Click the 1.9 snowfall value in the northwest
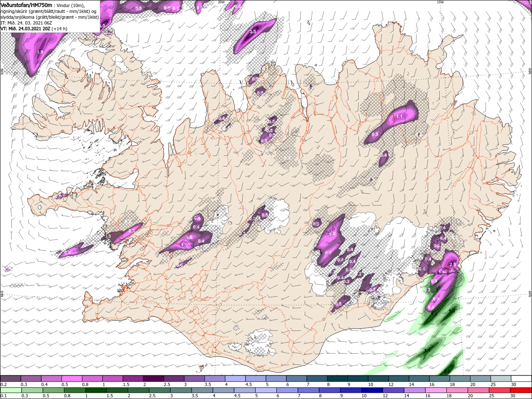 tap(40, 52)
